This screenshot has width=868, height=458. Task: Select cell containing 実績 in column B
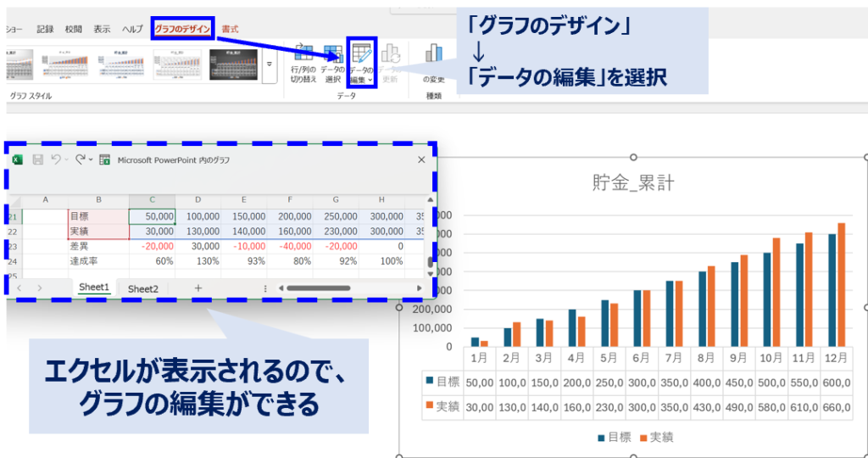(x=98, y=232)
